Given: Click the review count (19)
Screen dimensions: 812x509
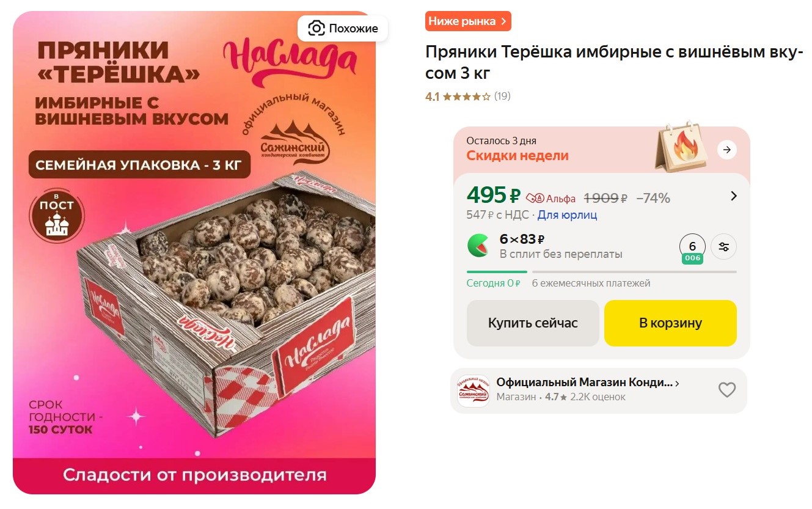Looking at the screenshot, I should (502, 96).
